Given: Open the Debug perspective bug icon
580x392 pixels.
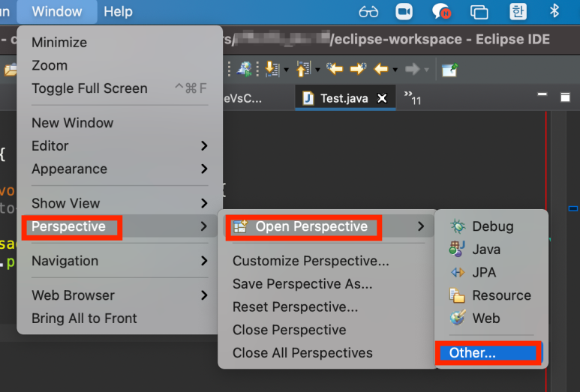Looking at the screenshot, I should click(458, 226).
